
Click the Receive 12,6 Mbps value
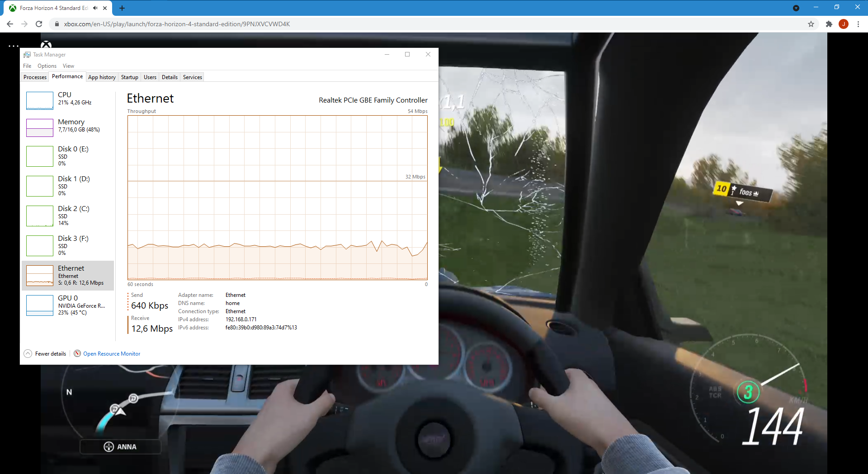pos(152,329)
